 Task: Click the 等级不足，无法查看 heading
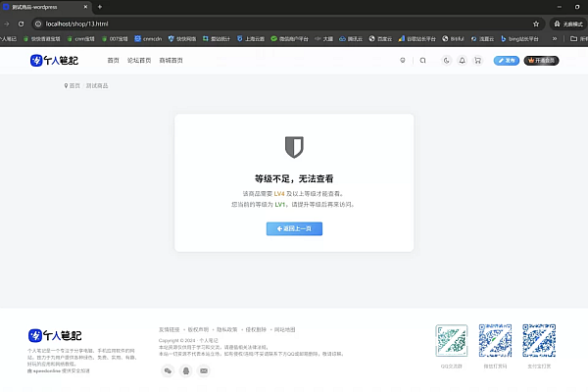pyautogui.click(x=294, y=179)
